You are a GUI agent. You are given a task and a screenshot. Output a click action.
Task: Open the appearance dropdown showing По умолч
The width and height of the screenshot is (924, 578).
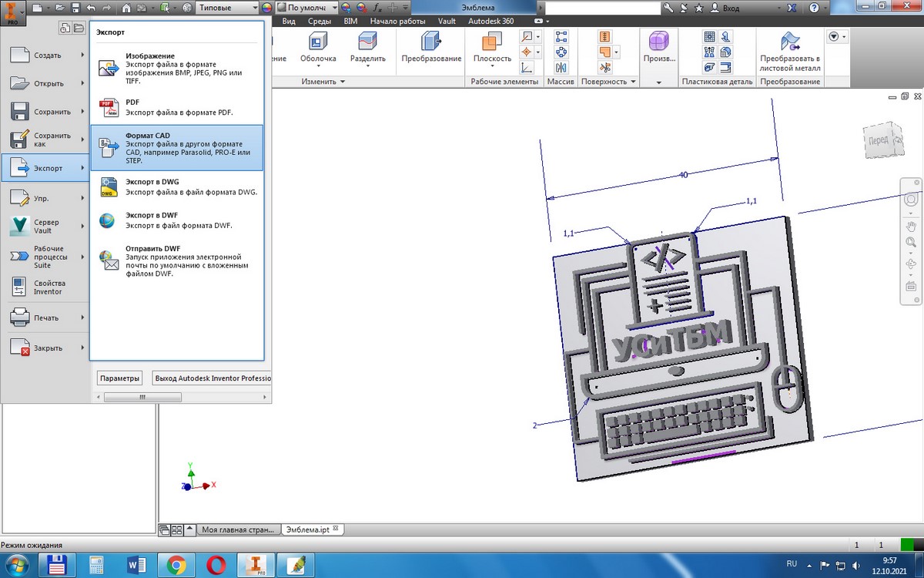(306, 8)
